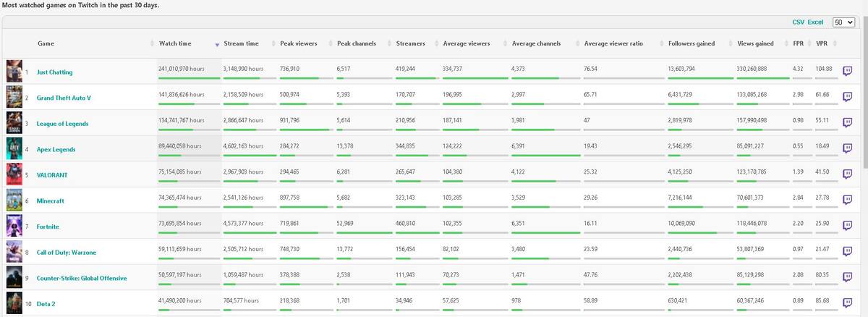Click Fortnite peak channels value 52,969

(346, 223)
